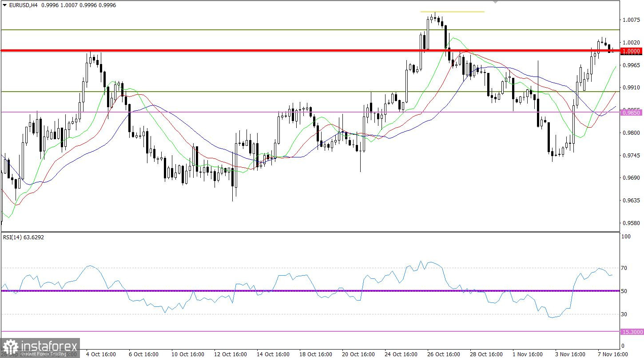Select the yellow horizontal line at the chart top
The width and height of the screenshot is (644, 358).
[452, 12]
